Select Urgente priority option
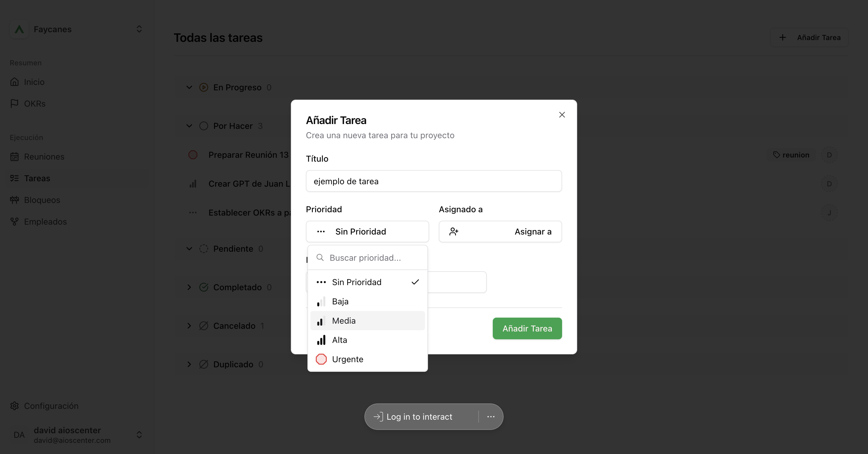 [x=367, y=359]
